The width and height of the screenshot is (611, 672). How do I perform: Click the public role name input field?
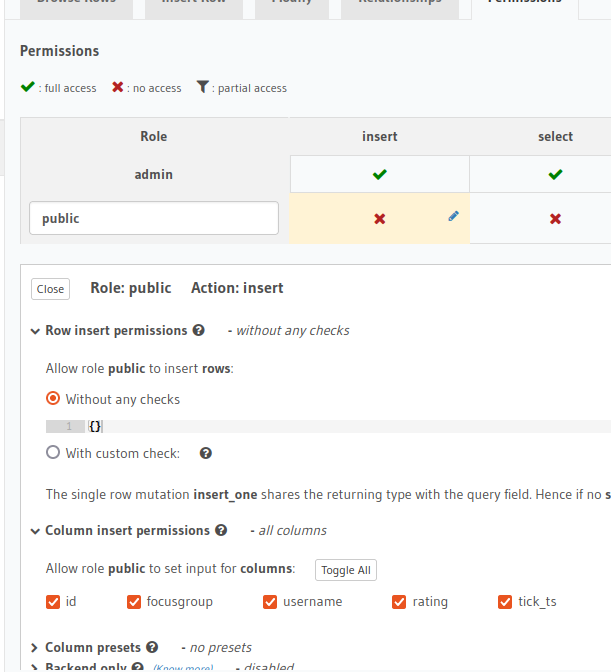(x=154, y=218)
